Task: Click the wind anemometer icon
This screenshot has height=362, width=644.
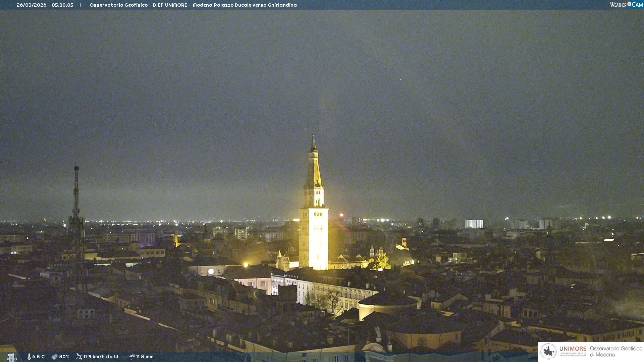Action: [x=79, y=357]
